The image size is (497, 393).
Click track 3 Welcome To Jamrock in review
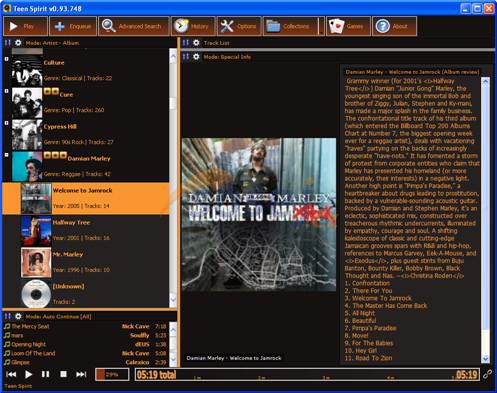[x=378, y=298]
